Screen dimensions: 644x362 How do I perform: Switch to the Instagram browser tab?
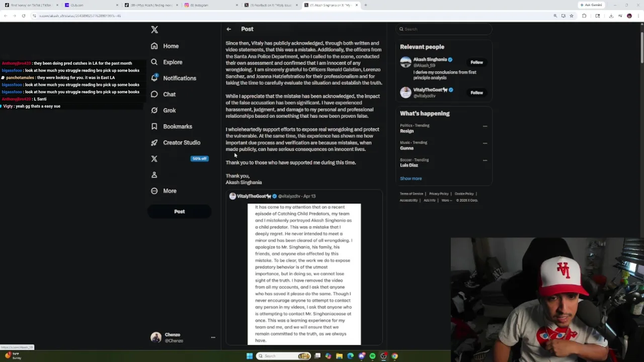[210, 5]
